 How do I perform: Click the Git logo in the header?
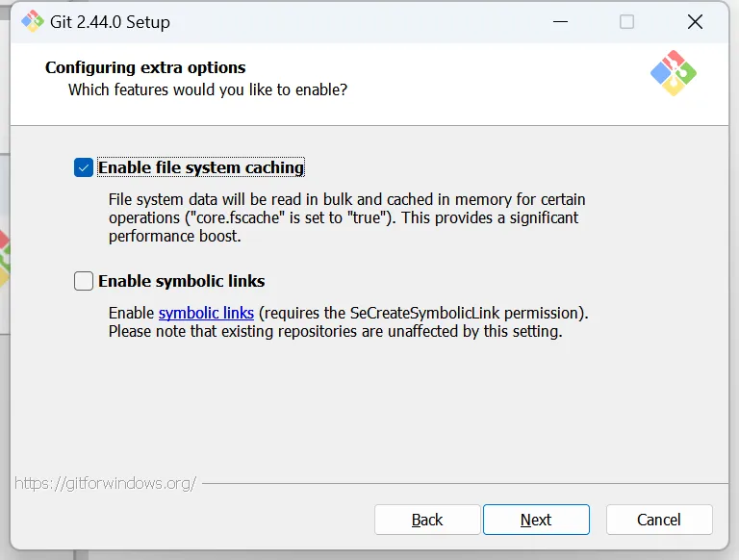click(x=673, y=72)
